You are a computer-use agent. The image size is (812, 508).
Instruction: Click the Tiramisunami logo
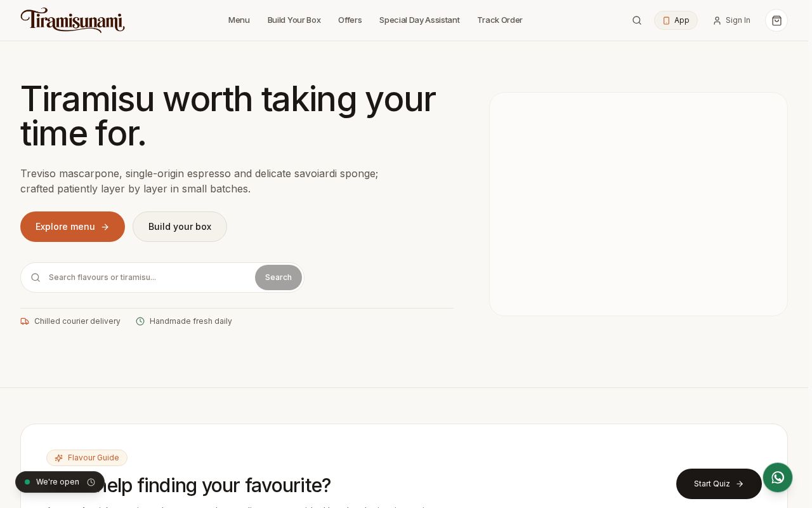click(73, 20)
